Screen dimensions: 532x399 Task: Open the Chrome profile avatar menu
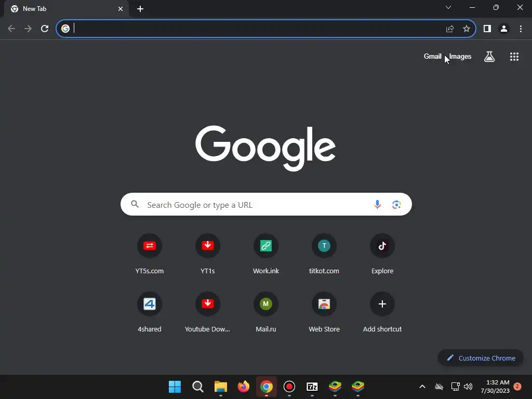click(504, 29)
